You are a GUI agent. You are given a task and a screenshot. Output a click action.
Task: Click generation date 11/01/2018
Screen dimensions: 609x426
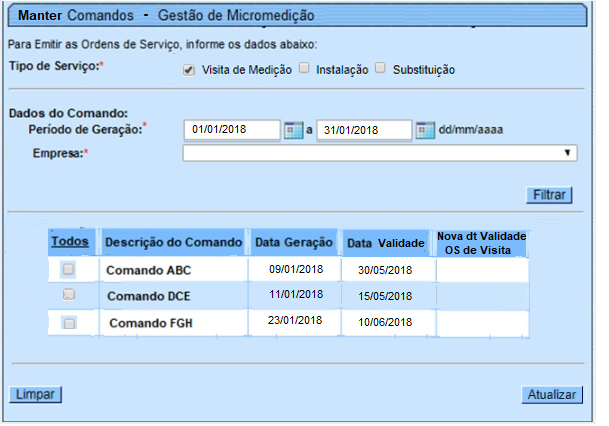[296, 294]
